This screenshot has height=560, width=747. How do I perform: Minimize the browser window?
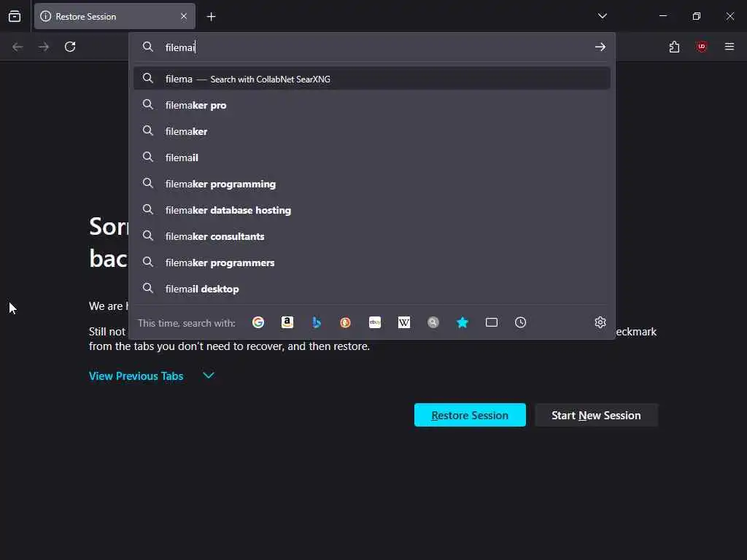coord(662,16)
